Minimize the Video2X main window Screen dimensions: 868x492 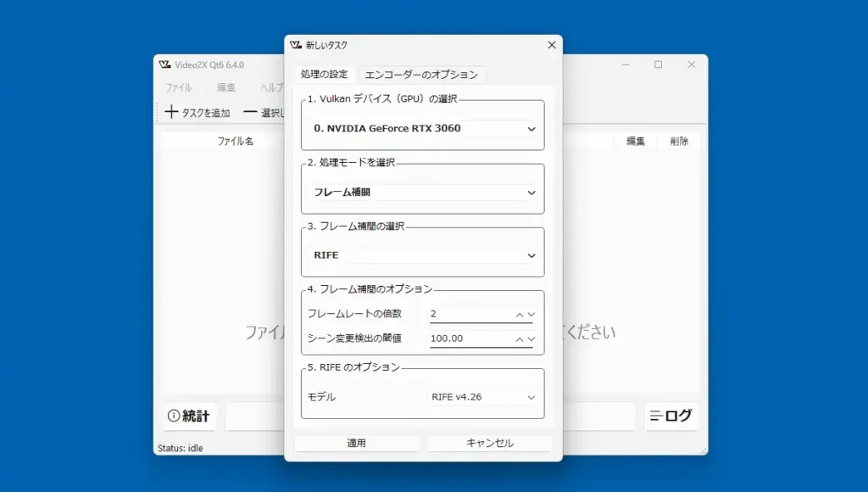[626, 64]
